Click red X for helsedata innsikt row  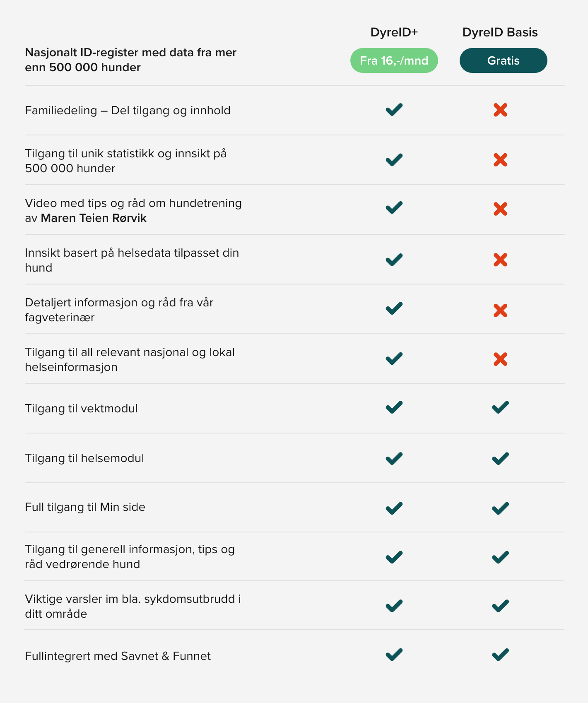[x=500, y=260]
